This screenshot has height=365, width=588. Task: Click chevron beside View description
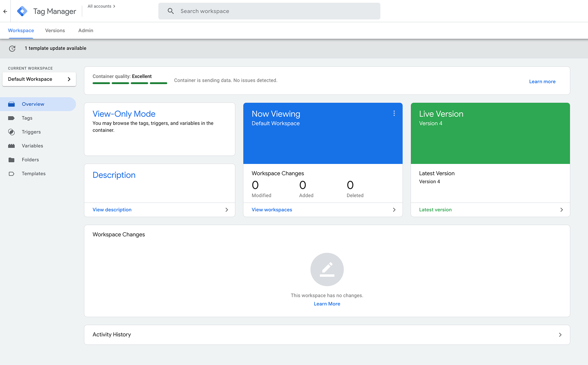tap(227, 210)
